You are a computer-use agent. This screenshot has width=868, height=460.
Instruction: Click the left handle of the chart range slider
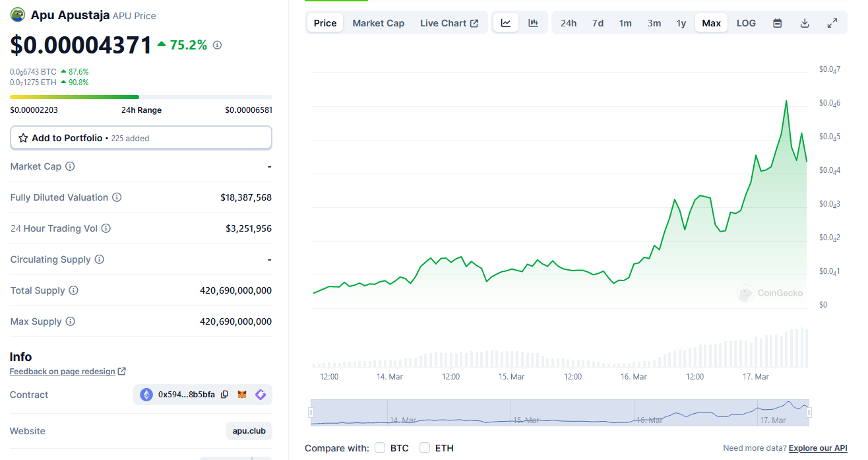311,412
